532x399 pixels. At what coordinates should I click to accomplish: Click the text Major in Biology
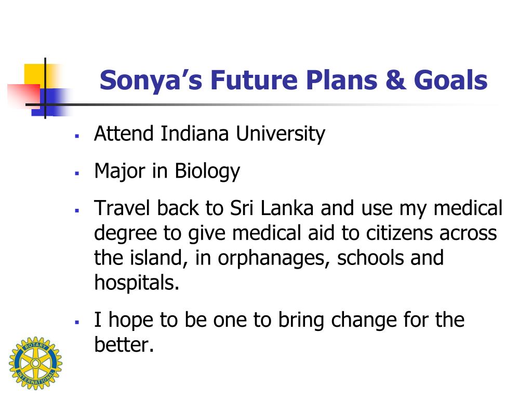[x=167, y=171]
